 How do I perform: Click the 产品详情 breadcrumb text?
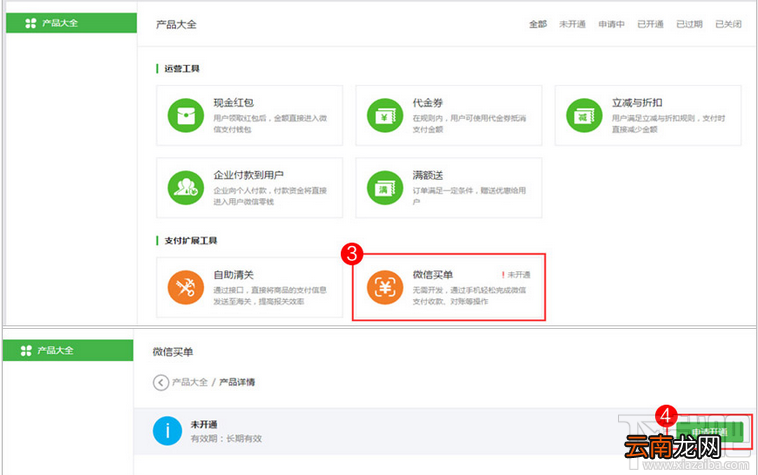(237, 382)
